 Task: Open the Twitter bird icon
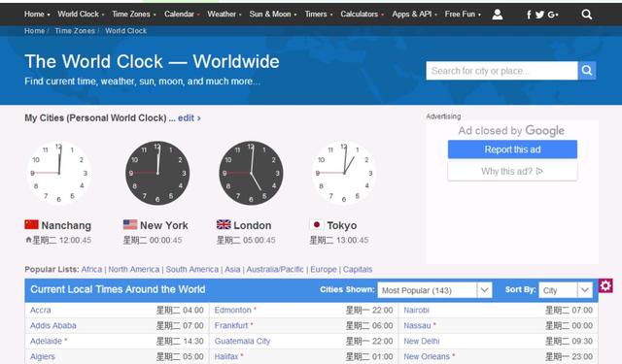click(539, 15)
